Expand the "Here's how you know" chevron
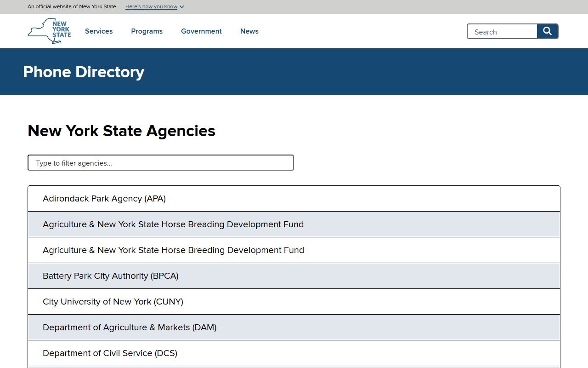588x368 pixels. (x=182, y=7)
